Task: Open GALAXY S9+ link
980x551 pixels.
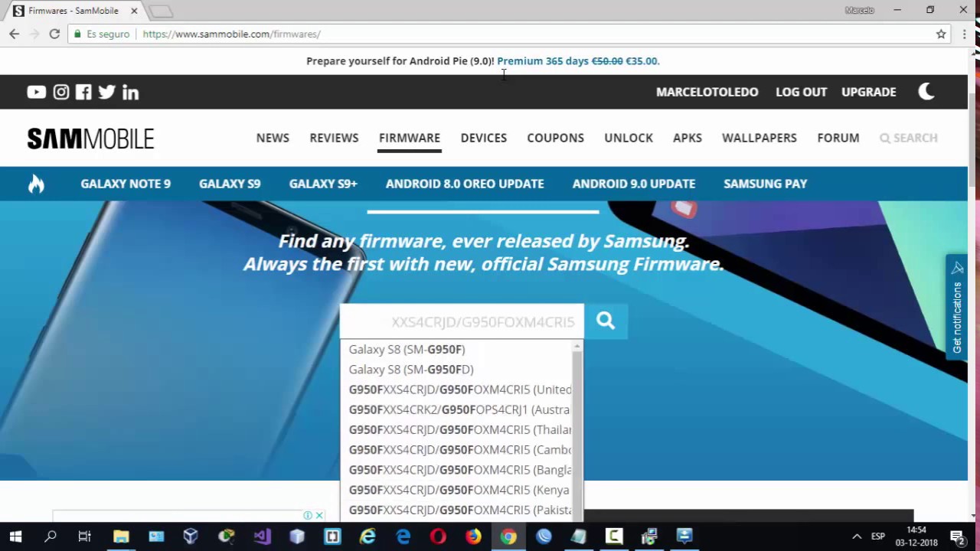Action: pyautogui.click(x=323, y=184)
